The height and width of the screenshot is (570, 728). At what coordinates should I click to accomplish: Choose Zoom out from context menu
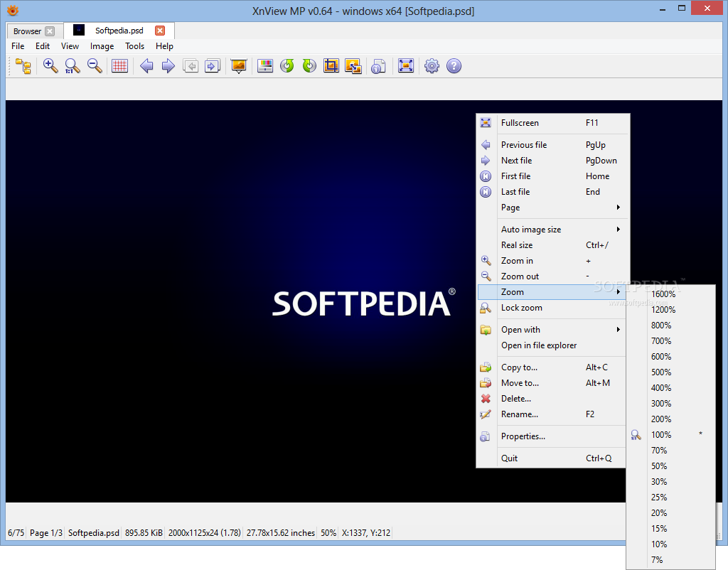553,276
